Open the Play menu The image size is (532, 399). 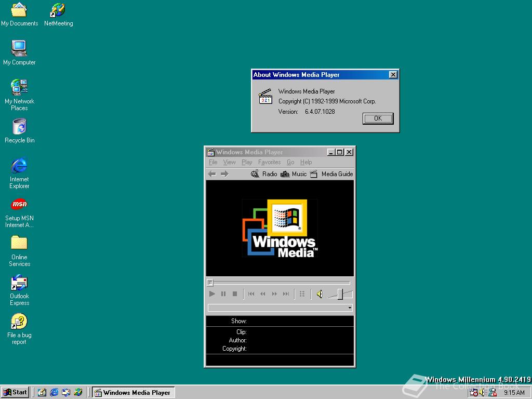click(x=247, y=162)
